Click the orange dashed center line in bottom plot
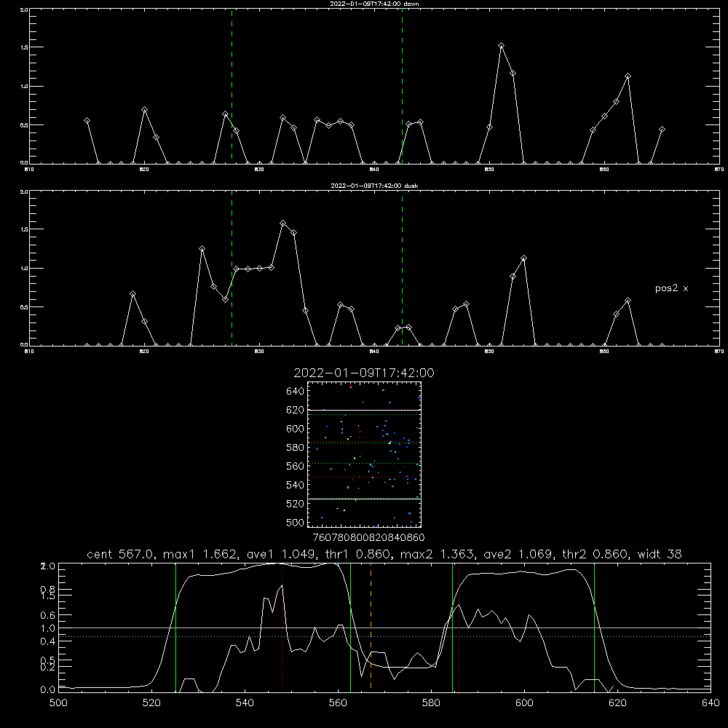 pos(371,628)
